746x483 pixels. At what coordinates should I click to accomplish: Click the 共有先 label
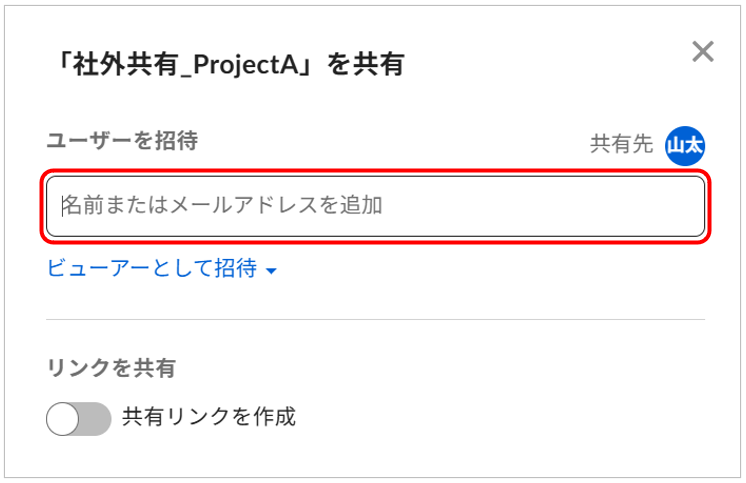click(621, 144)
